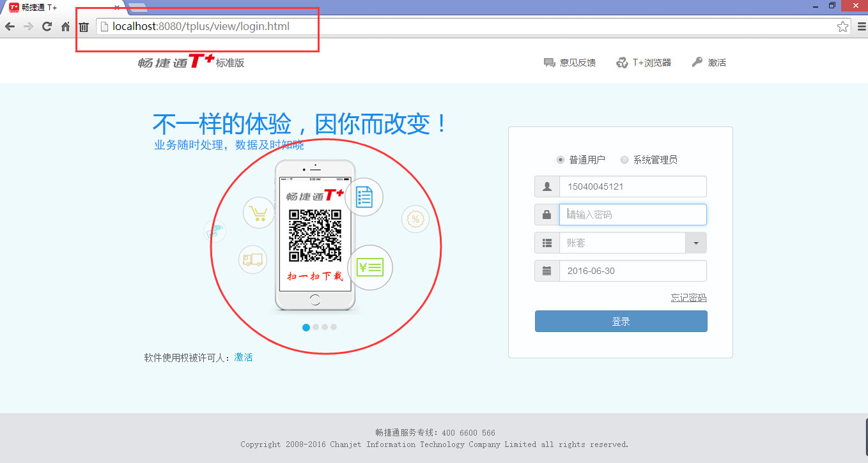Close the 畅捷通 T+ tab
The height and width of the screenshot is (463, 868).
pyautogui.click(x=117, y=7)
